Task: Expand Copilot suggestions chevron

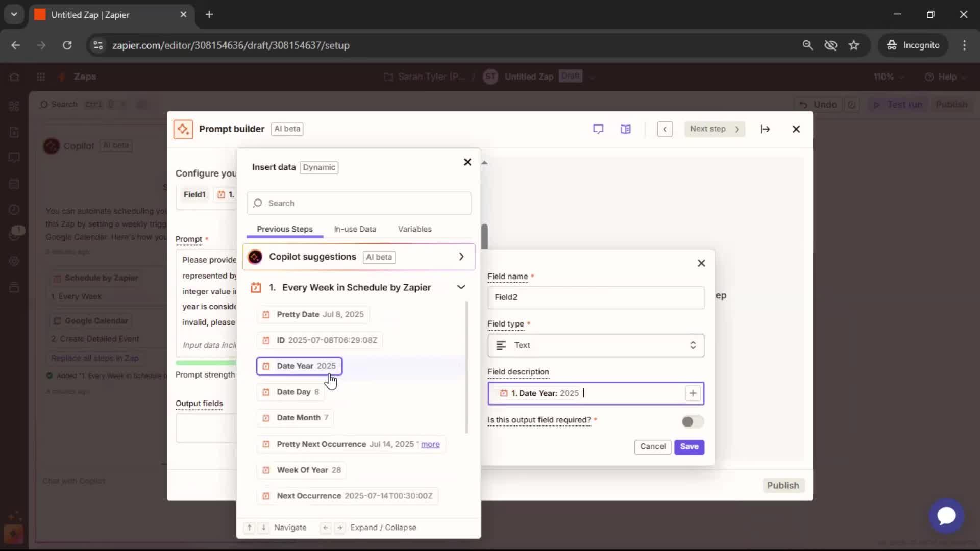Action: coord(461,257)
